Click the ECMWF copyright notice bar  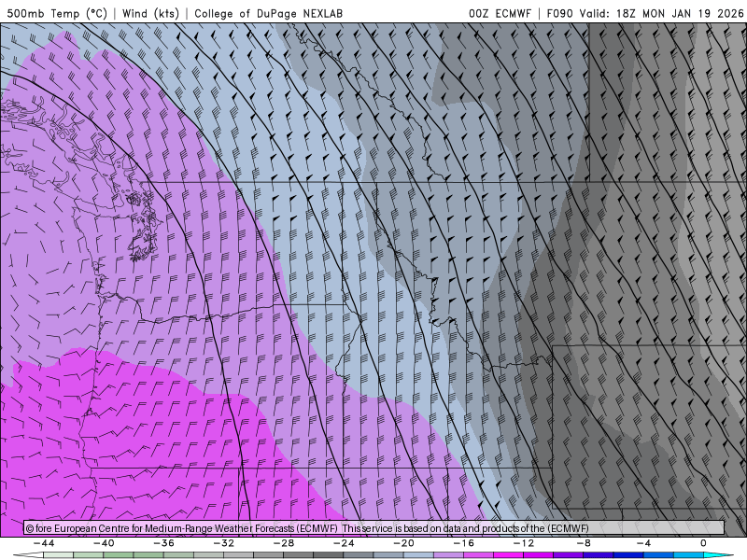pyautogui.click(x=374, y=527)
